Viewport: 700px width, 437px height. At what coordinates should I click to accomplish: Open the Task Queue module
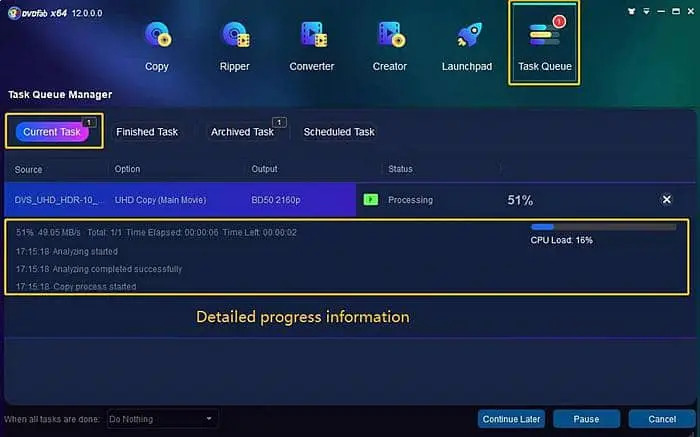click(545, 43)
